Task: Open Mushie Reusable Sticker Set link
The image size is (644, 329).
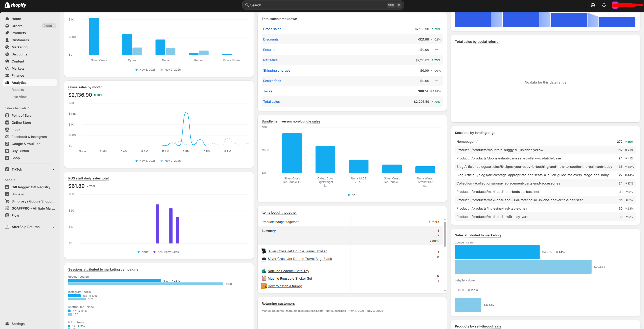Action: [x=290, y=279]
